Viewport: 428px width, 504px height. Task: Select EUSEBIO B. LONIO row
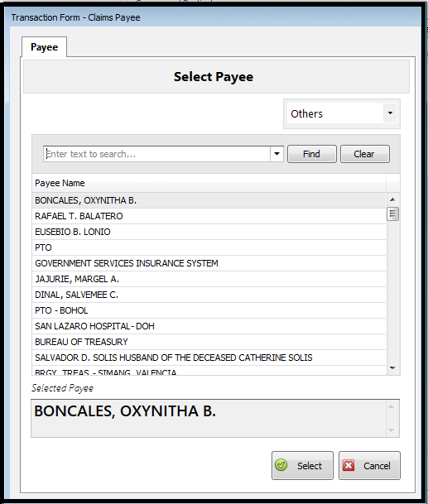209,232
